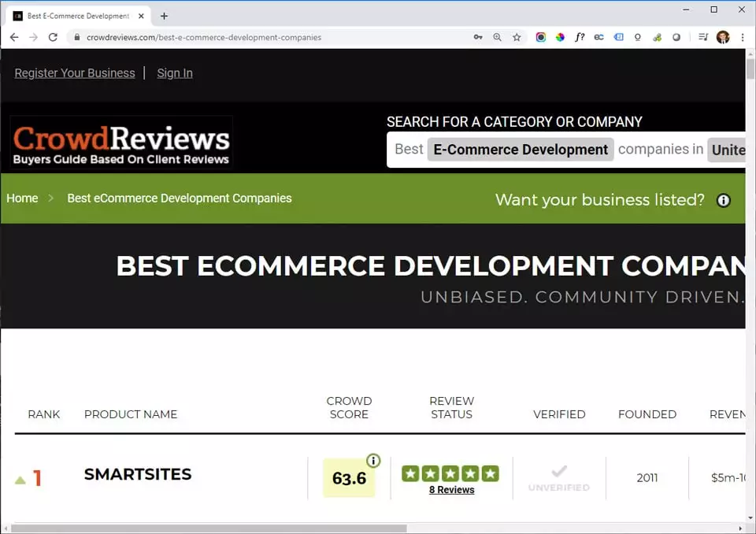The height and width of the screenshot is (534, 756).
Task: Click the VERIFIED column header
Action: point(559,414)
